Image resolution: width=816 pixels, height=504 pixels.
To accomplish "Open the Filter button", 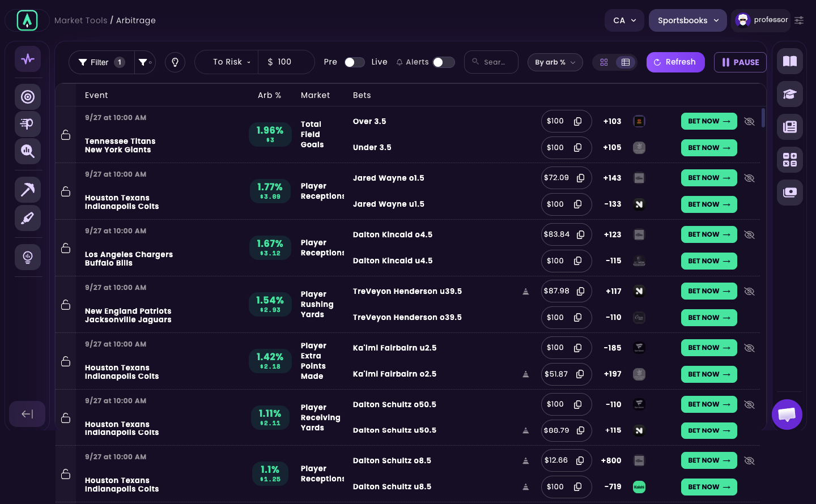I will point(101,62).
